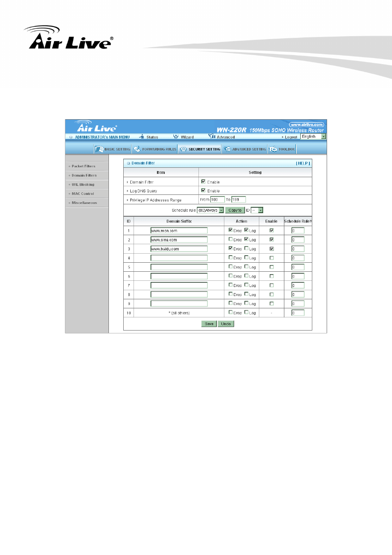
Task: Click the Forwarding Rules icon
Action: (x=137, y=149)
